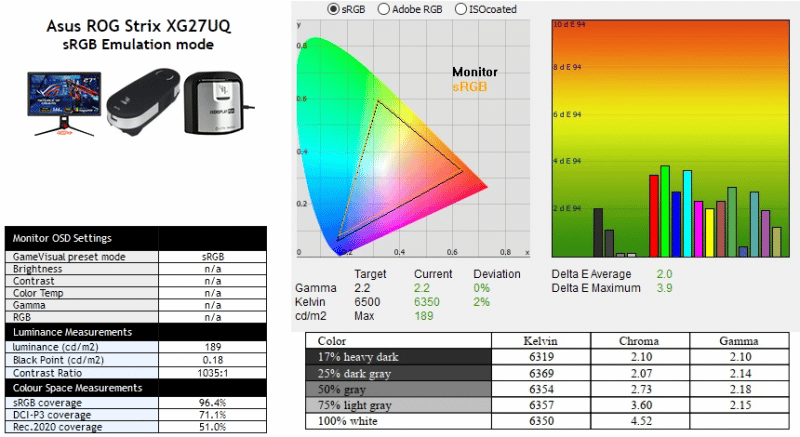Select the 17% heavy dark swatch row

click(x=398, y=356)
